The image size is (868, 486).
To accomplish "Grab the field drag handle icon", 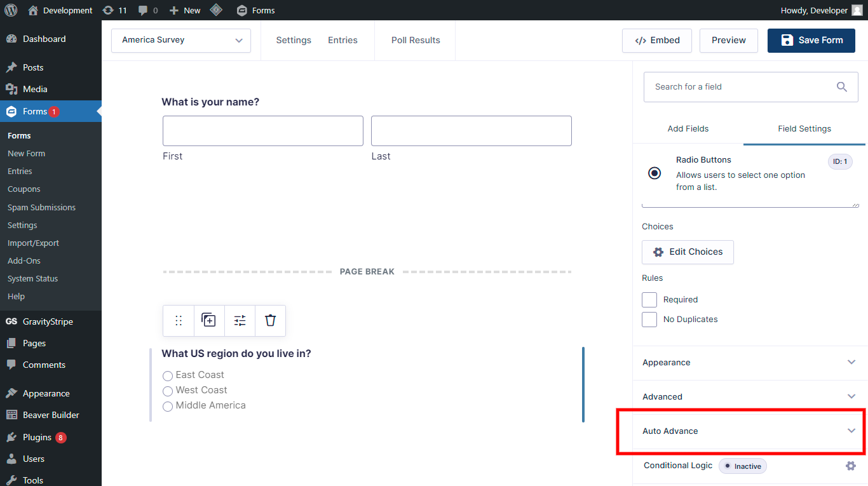I will [x=179, y=321].
